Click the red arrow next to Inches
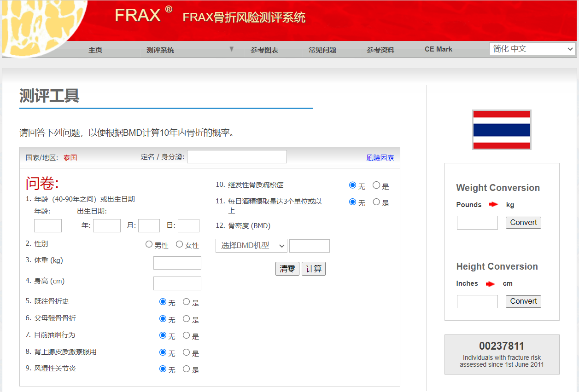This screenshot has height=392, width=579. click(490, 284)
